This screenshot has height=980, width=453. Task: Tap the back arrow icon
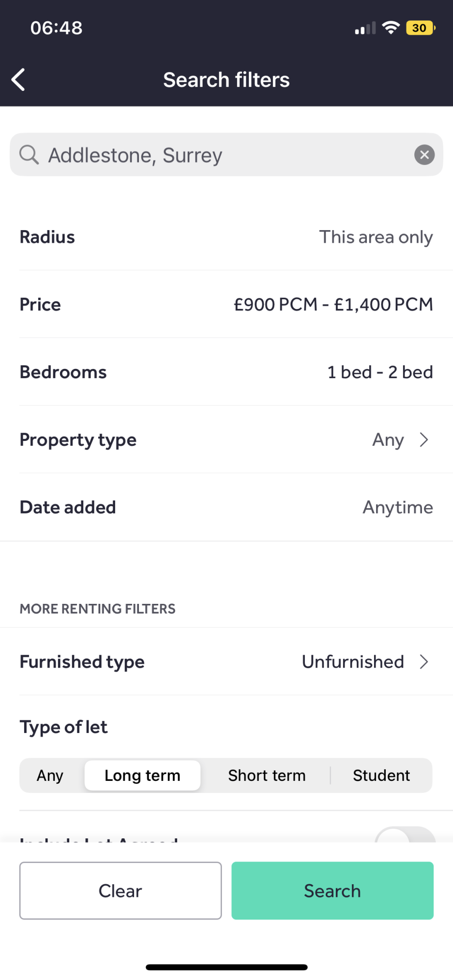[x=18, y=80]
